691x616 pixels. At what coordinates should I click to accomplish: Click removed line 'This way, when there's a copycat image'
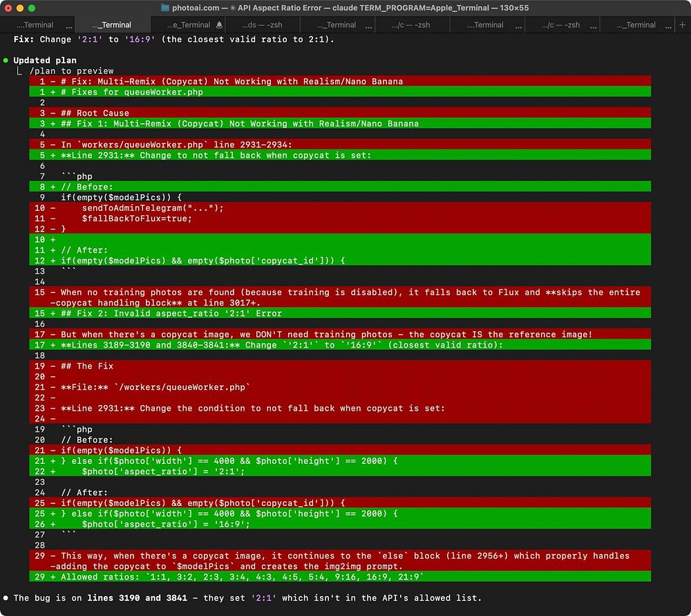(340, 561)
